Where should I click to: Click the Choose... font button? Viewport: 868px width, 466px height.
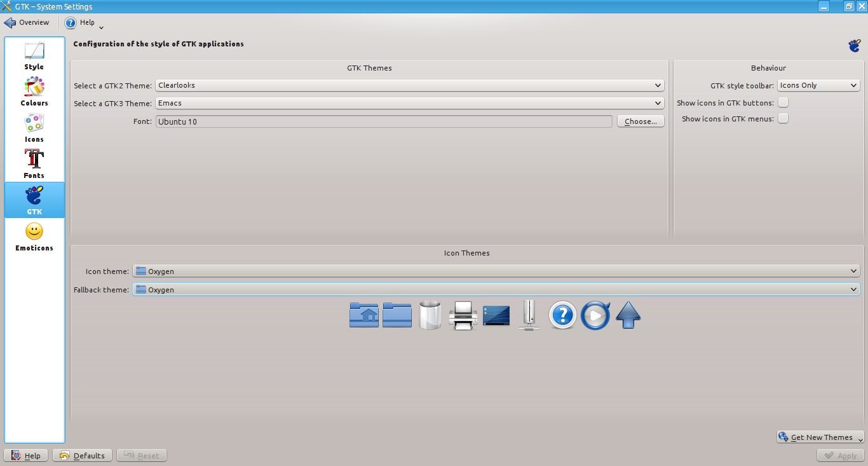pos(641,121)
